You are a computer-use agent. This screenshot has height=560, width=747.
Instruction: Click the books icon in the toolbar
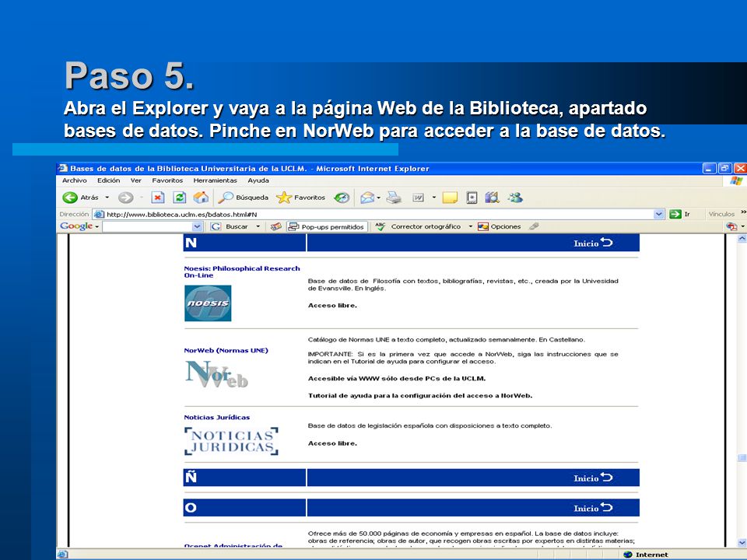click(x=492, y=197)
